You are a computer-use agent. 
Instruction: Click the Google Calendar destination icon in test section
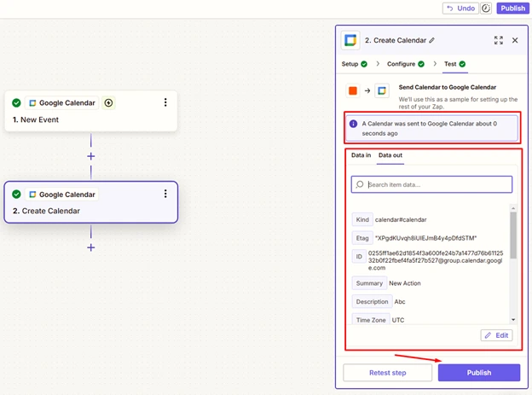click(382, 90)
